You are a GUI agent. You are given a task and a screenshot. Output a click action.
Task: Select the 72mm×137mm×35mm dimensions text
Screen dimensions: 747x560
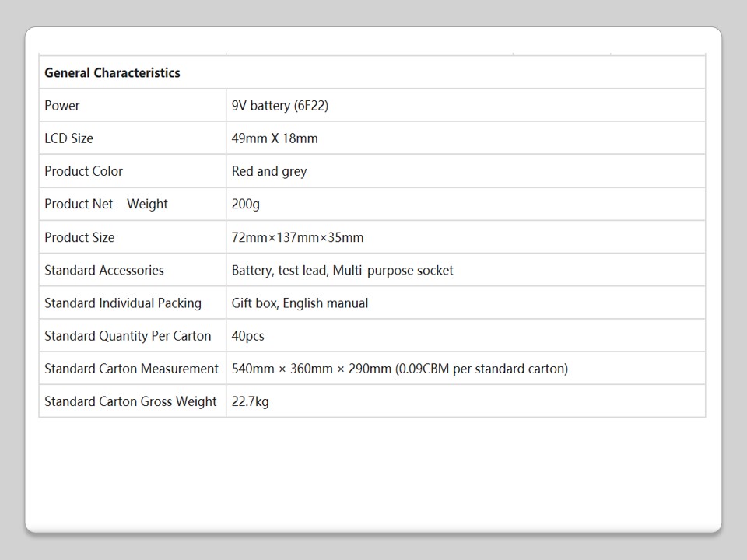[x=297, y=237]
